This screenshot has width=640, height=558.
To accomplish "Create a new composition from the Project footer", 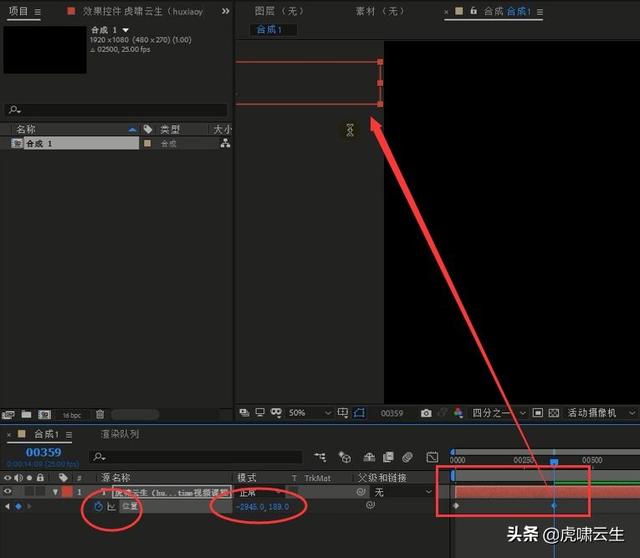I will [44, 415].
